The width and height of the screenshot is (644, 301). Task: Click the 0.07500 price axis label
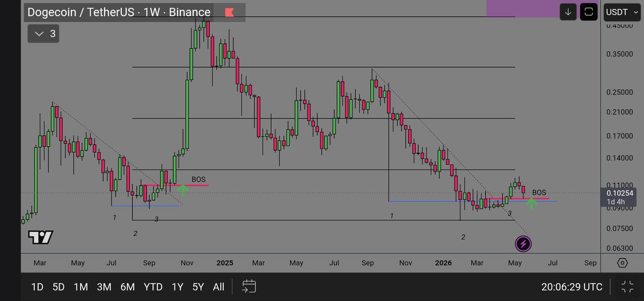click(x=621, y=228)
